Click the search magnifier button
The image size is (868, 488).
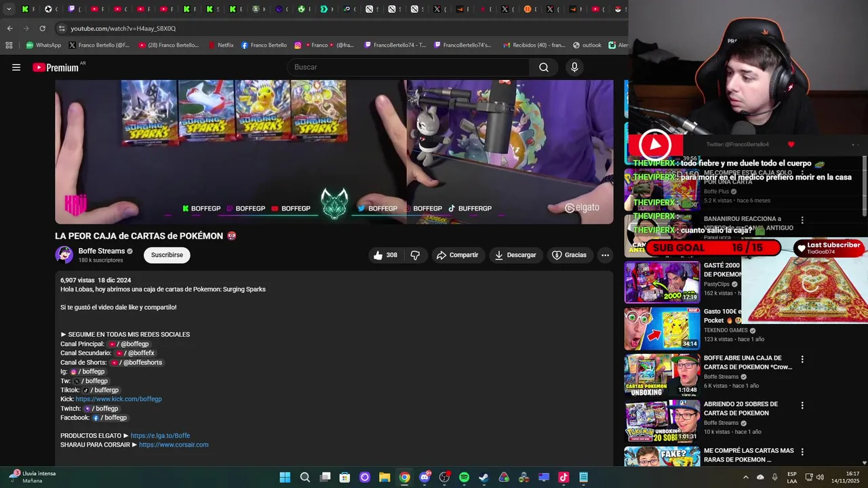[544, 67]
